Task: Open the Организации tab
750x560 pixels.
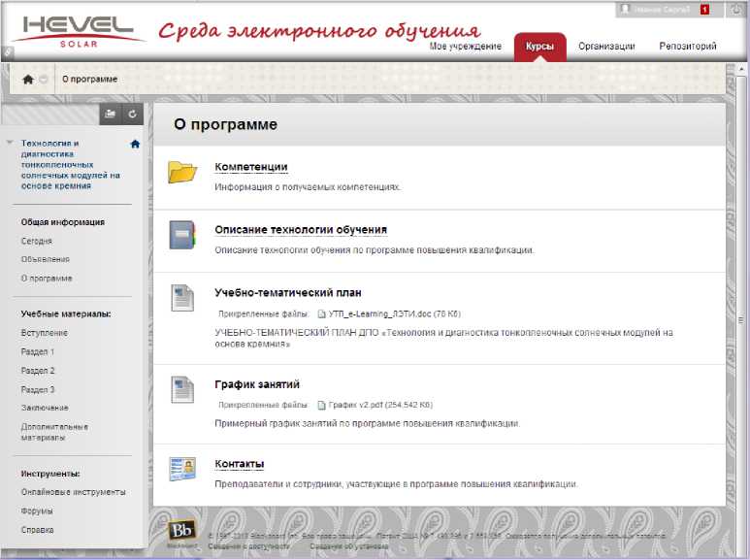Action: (606, 47)
